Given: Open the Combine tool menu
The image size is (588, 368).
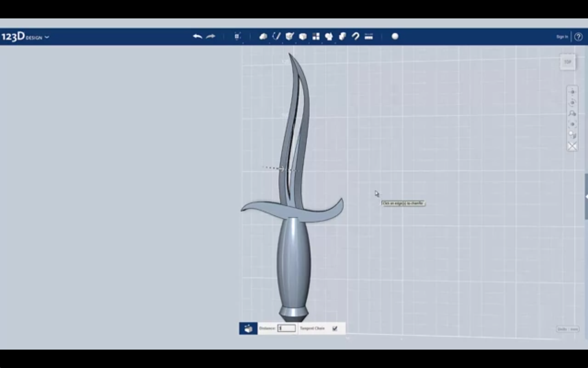Looking at the screenshot, I should (x=342, y=36).
